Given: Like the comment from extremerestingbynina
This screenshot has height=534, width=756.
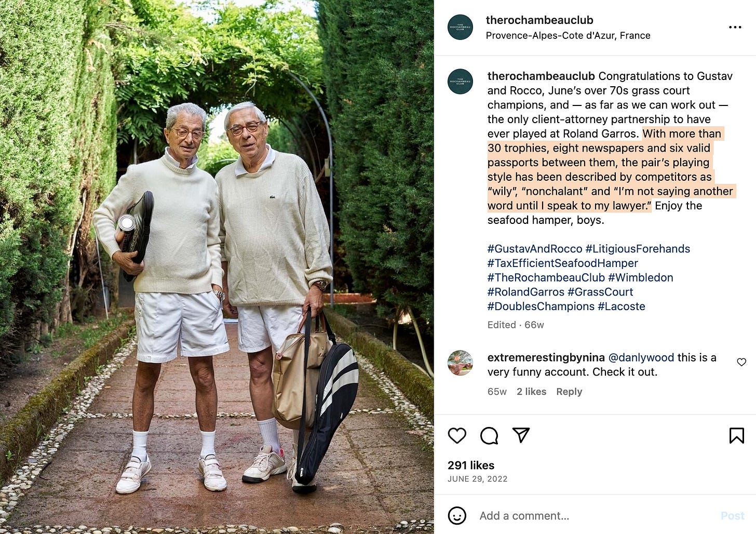Looking at the screenshot, I should (x=741, y=362).
